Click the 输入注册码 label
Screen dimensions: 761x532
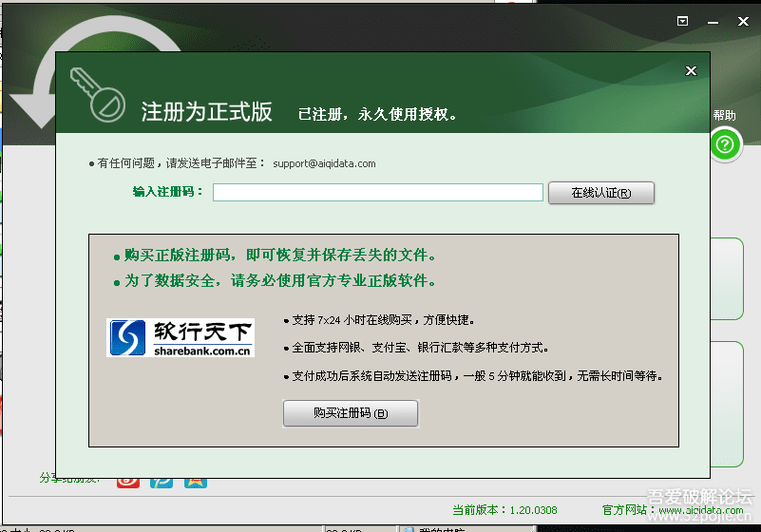(x=167, y=192)
